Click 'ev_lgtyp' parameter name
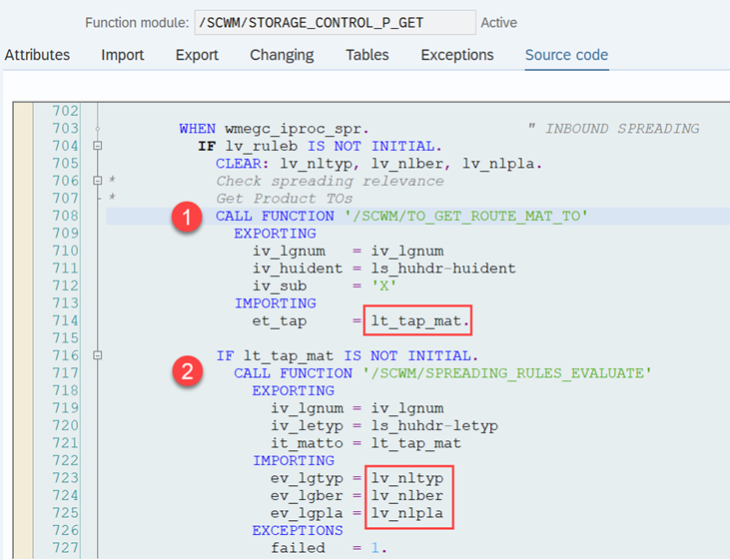 click(x=307, y=478)
